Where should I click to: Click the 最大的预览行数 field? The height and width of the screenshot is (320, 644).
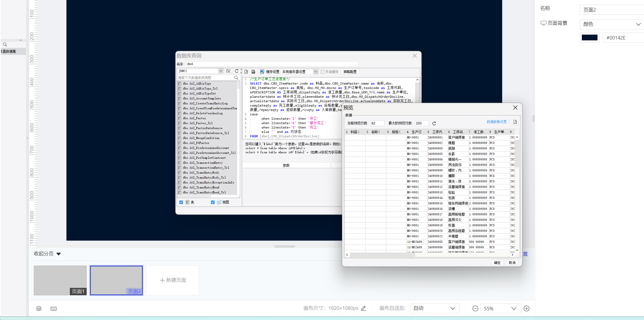pyautogui.click(x=422, y=123)
